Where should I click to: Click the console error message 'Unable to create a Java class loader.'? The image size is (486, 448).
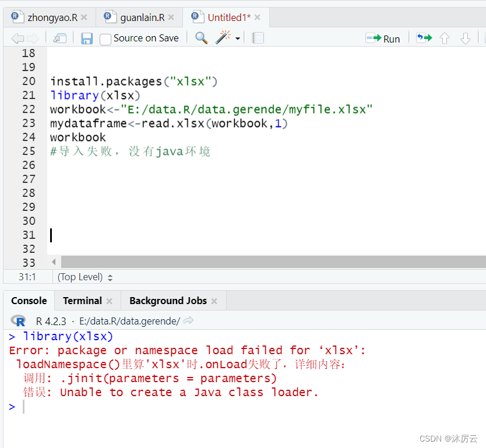(x=189, y=393)
